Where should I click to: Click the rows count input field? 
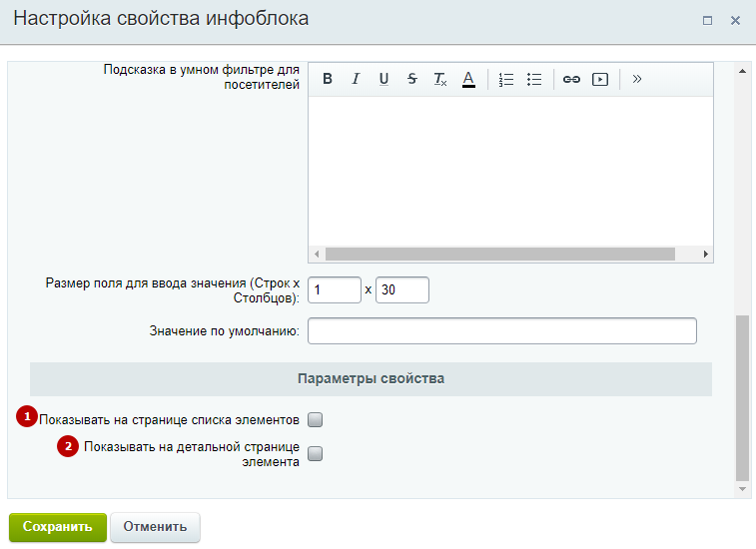(334, 289)
